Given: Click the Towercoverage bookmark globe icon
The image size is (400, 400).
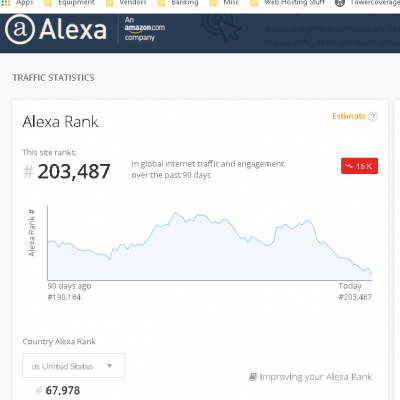Looking at the screenshot, I should tap(340, 3).
